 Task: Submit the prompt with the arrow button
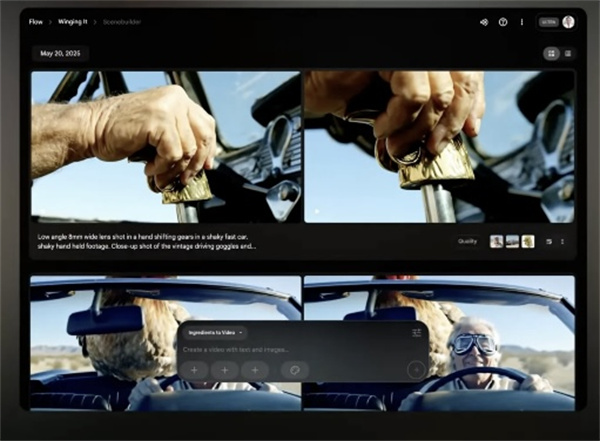416,370
